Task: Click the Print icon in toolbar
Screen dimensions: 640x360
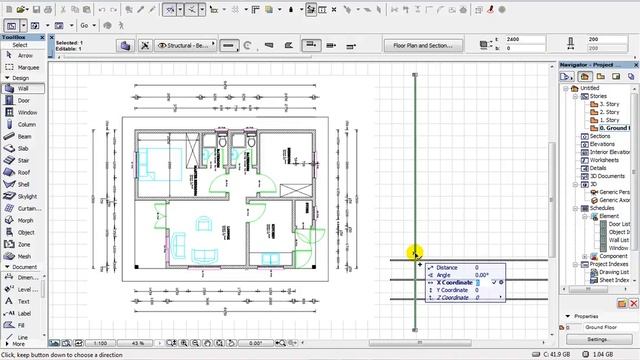Action: pyautogui.click(x=48, y=9)
